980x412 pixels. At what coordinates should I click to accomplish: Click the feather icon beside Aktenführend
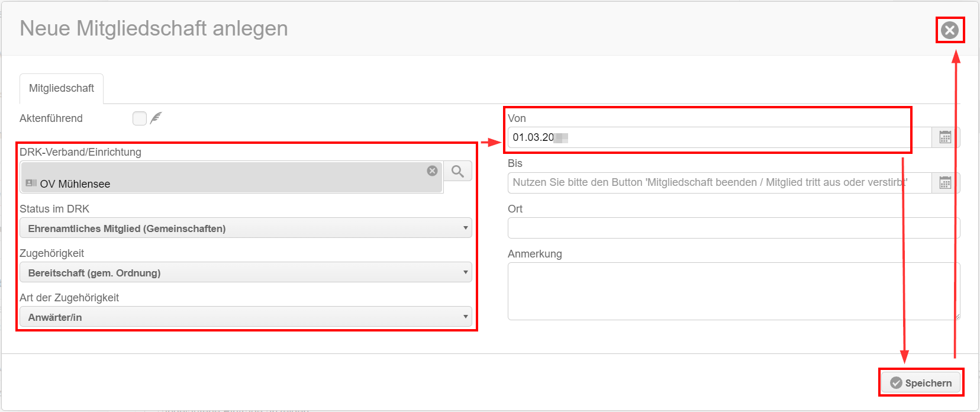[156, 118]
